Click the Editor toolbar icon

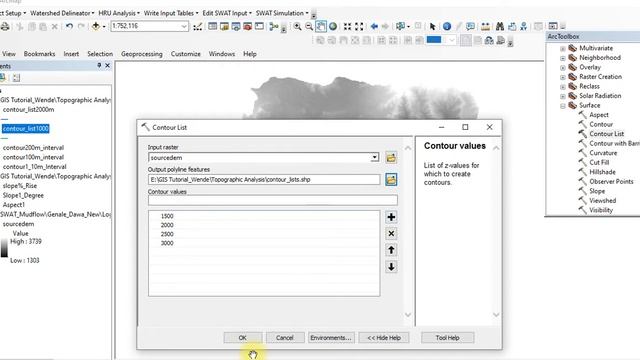click(x=198, y=27)
